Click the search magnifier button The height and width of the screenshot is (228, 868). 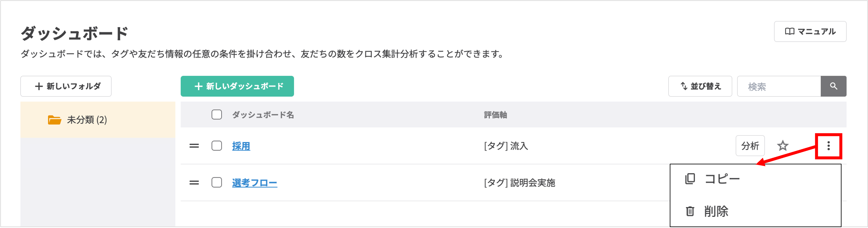point(833,86)
